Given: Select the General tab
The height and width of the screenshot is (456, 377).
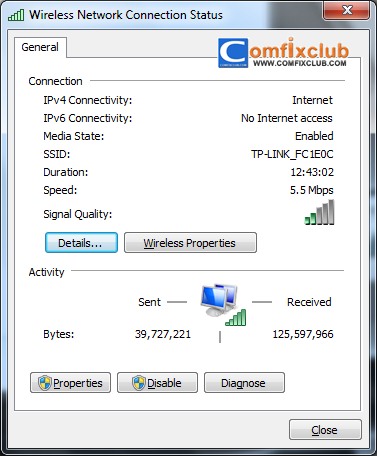Looking at the screenshot, I should [40, 47].
